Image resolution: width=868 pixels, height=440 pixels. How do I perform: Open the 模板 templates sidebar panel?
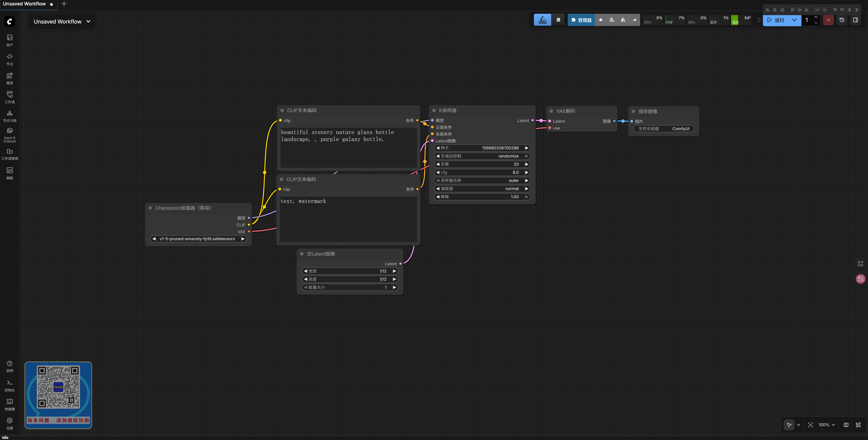click(9, 173)
